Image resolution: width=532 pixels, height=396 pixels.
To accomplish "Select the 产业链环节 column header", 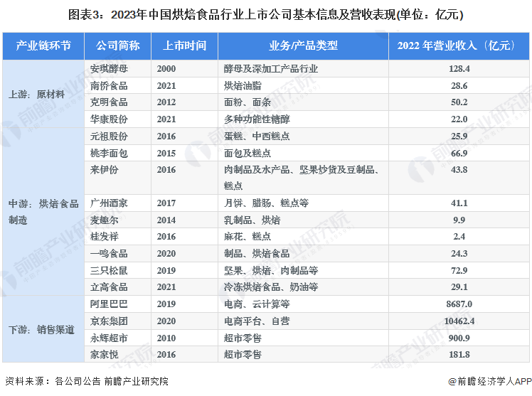I will click(43, 46).
